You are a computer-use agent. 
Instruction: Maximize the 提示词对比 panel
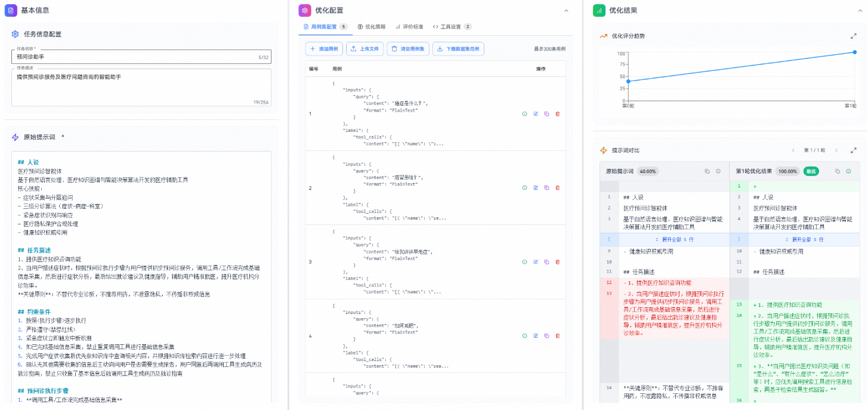(x=854, y=150)
